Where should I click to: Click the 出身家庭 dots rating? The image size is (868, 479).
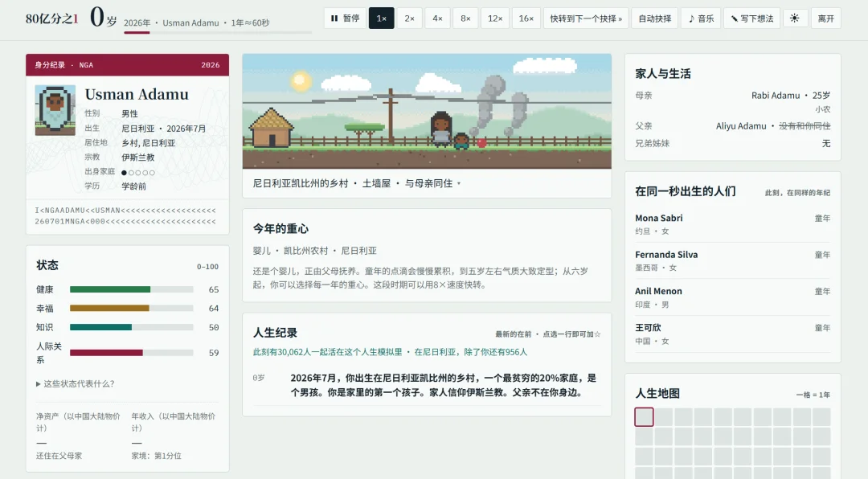coord(138,172)
